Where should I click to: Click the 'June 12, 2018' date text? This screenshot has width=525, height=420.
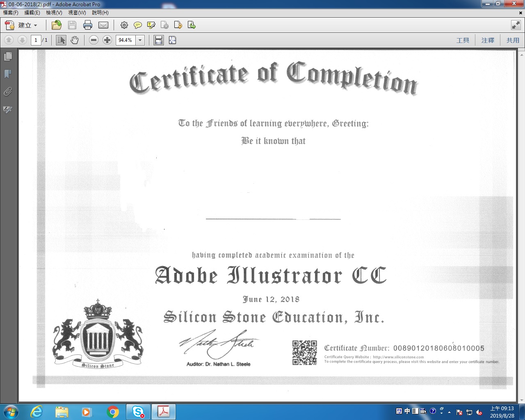click(x=271, y=299)
